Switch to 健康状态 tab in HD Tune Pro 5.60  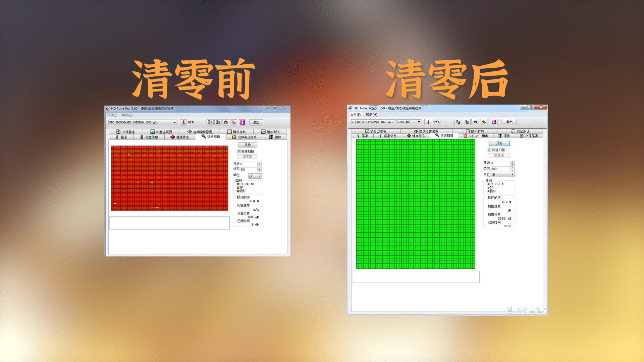tap(180, 137)
